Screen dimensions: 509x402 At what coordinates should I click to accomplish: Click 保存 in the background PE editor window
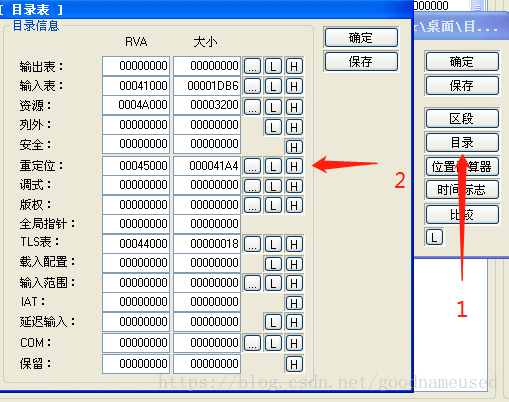click(462, 85)
